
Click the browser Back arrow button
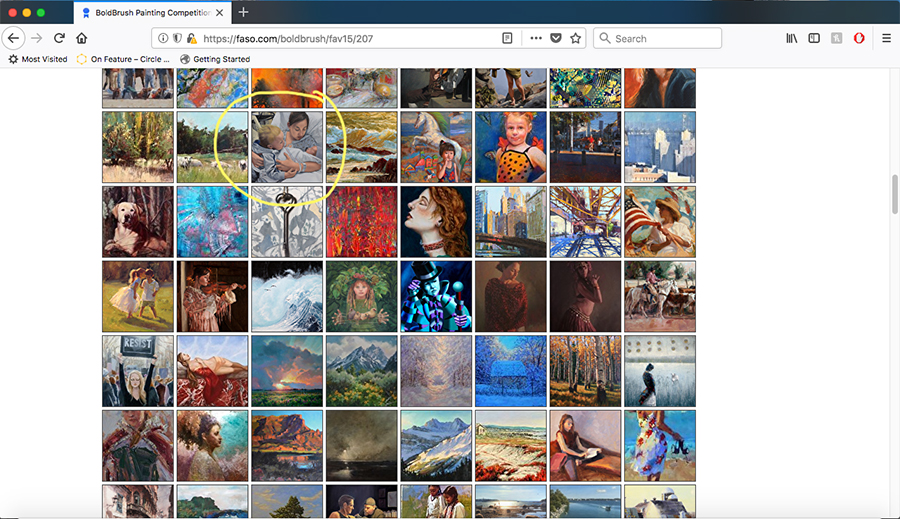pos(13,38)
